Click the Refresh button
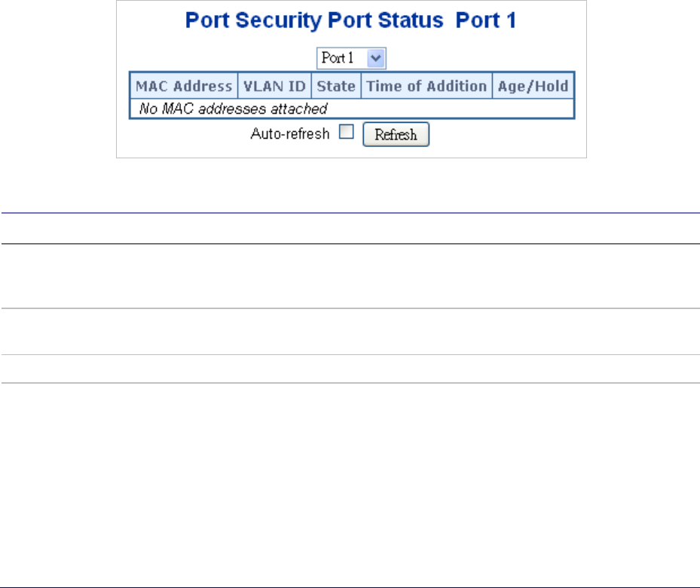Image resolution: width=700 pixels, height=588 pixels. [x=396, y=135]
